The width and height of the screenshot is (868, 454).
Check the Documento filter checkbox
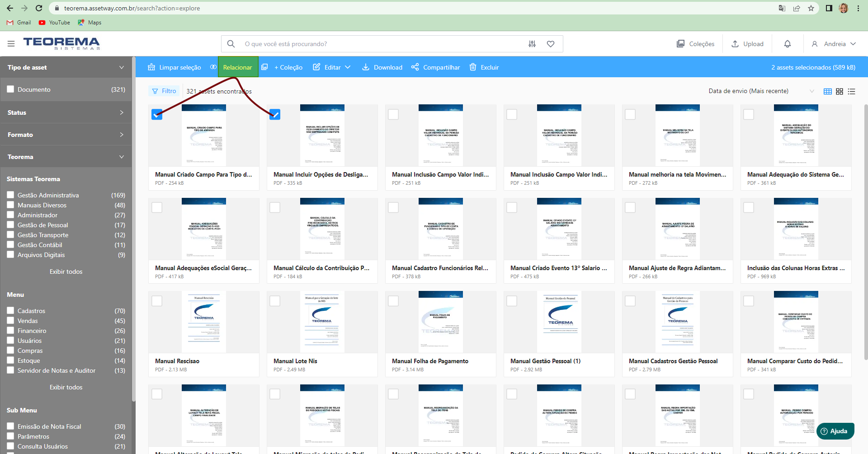[x=10, y=89]
